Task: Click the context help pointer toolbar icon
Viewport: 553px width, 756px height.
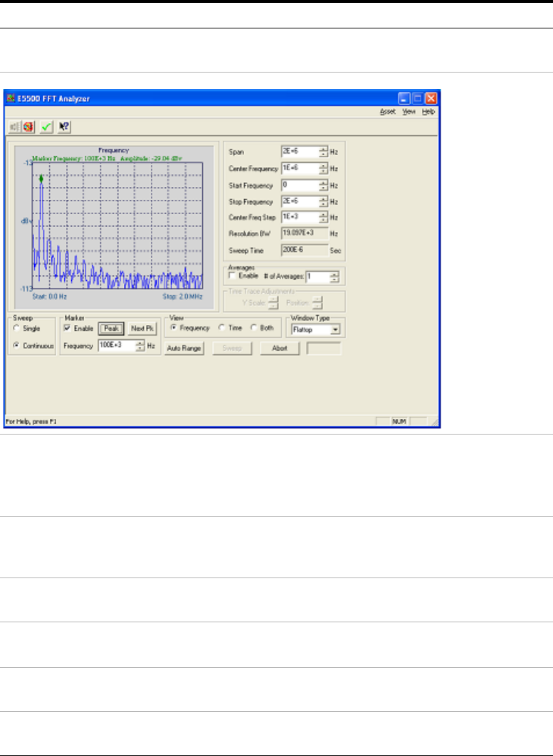Action: [63, 127]
